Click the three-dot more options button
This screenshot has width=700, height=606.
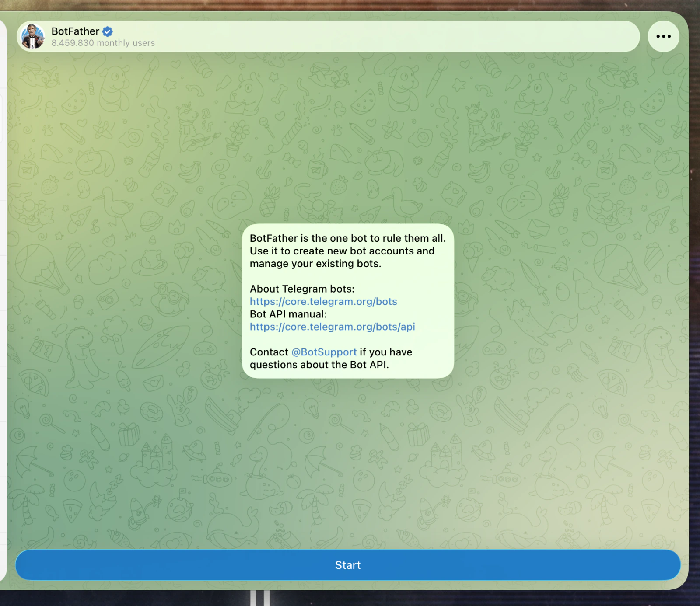(663, 36)
